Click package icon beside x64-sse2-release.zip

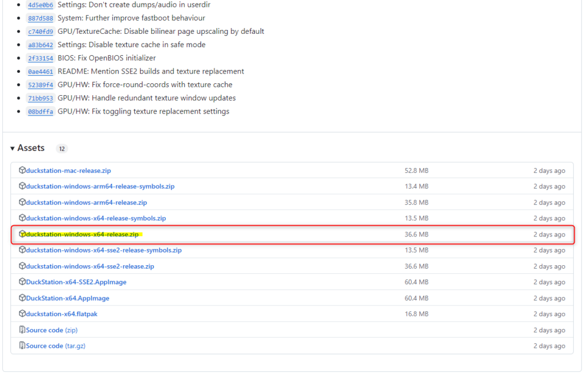coord(22,266)
